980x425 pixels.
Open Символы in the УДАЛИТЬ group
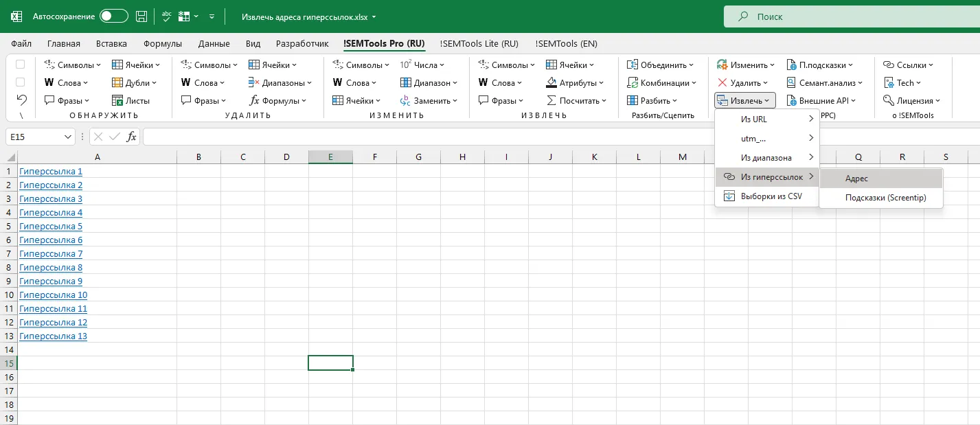tap(209, 65)
